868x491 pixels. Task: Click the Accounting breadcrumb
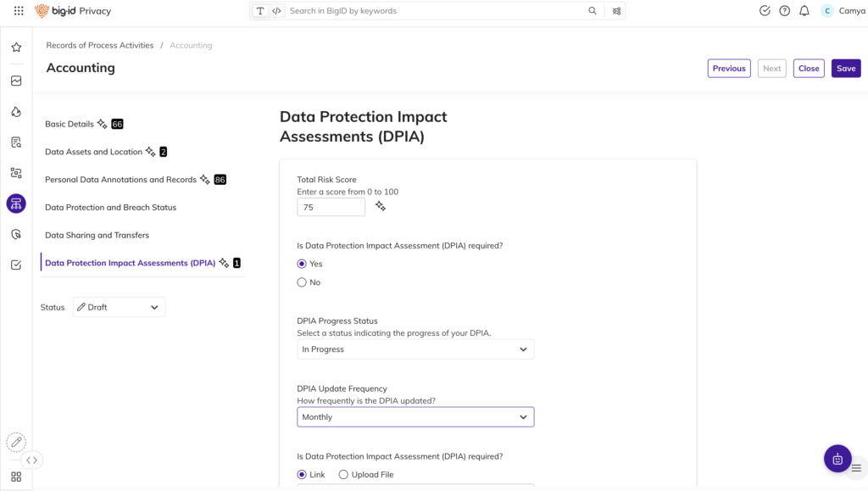click(191, 46)
